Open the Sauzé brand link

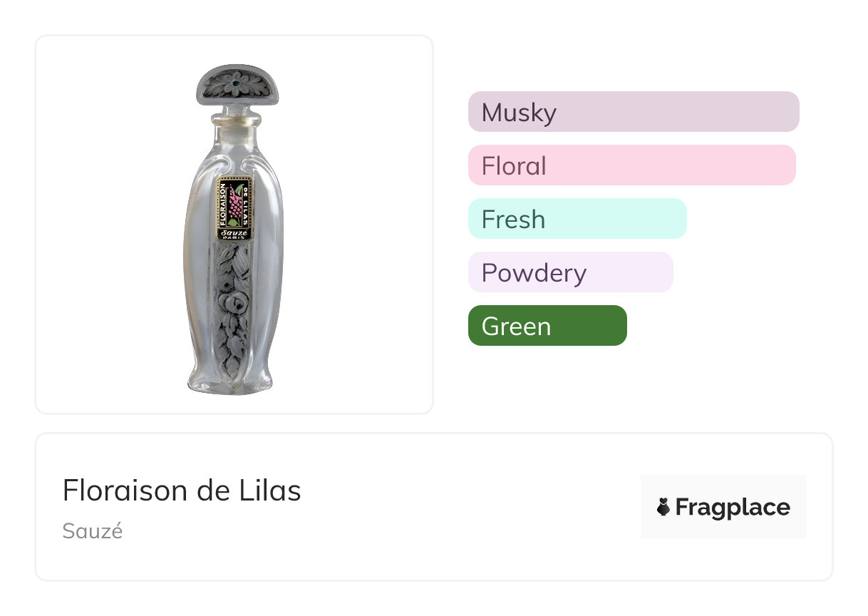pyautogui.click(x=93, y=531)
